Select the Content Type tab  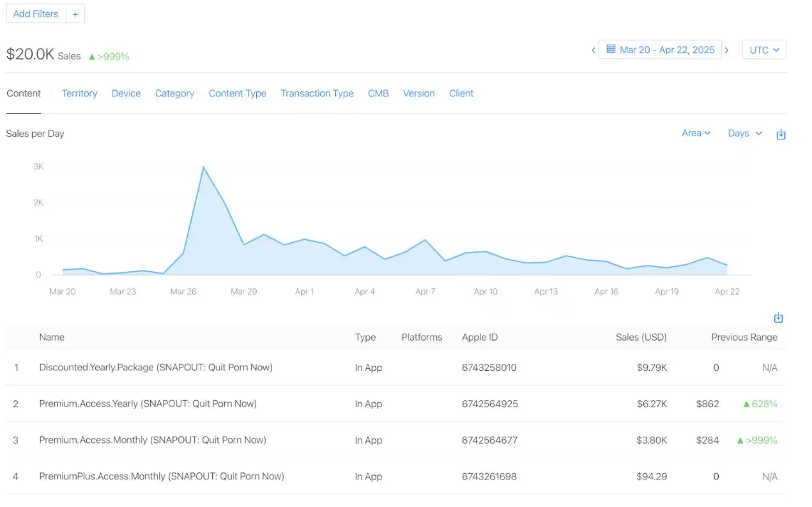(x=237, y=93)
